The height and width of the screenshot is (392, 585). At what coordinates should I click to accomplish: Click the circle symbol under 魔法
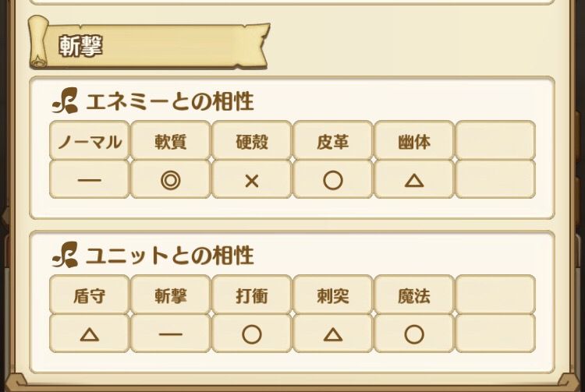click(x=414, y=334)
